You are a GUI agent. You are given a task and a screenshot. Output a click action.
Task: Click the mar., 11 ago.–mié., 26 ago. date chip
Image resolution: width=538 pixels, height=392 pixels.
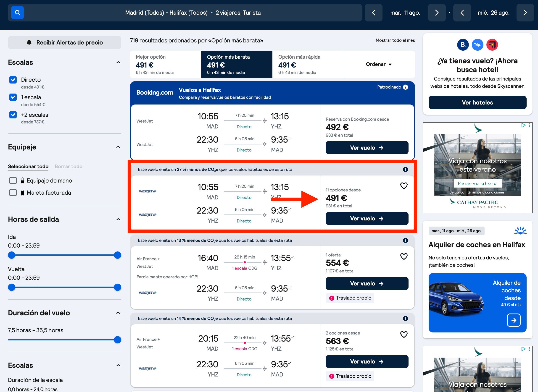pos(456,231)
